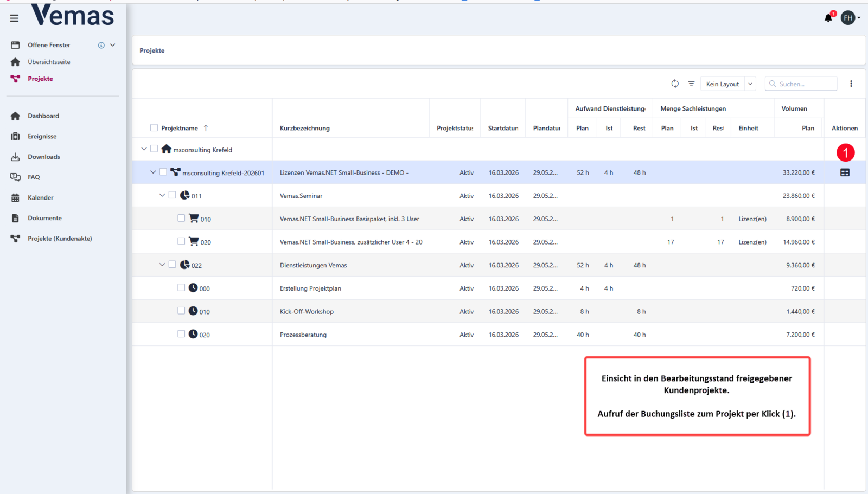Go to Übersichtsseite in the sidebar
This screenshot has height=494, width=868.
click(x=49, y=62)
